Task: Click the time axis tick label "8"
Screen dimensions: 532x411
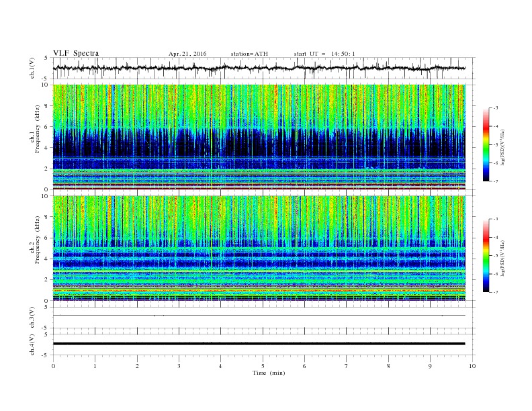Action: 388,366
